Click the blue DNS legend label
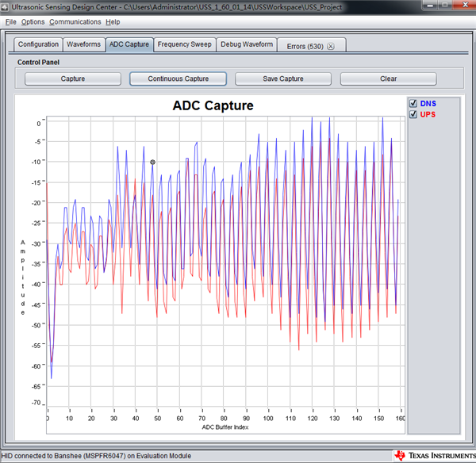 pos(428,104)
